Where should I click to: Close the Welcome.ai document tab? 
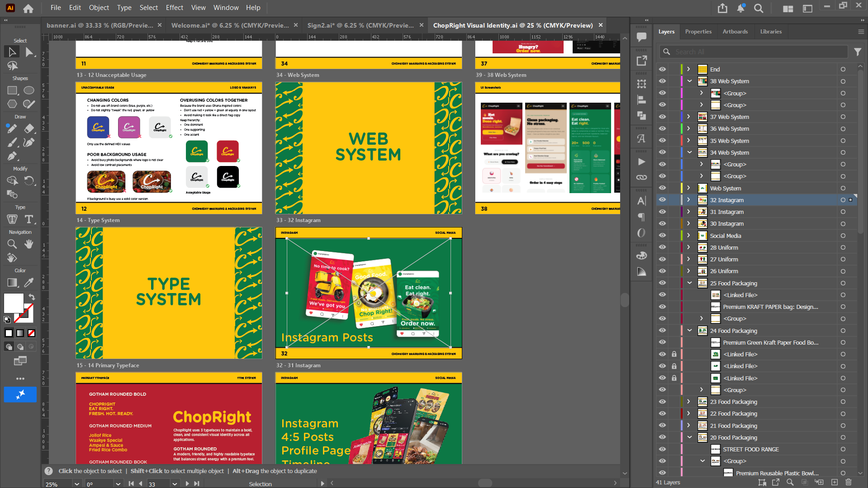[296, 25]
